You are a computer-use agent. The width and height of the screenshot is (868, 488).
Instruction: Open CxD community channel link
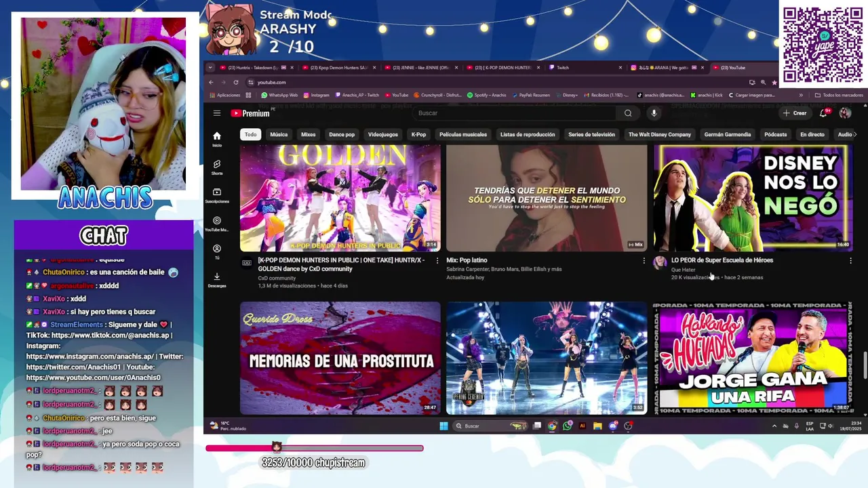277,278
